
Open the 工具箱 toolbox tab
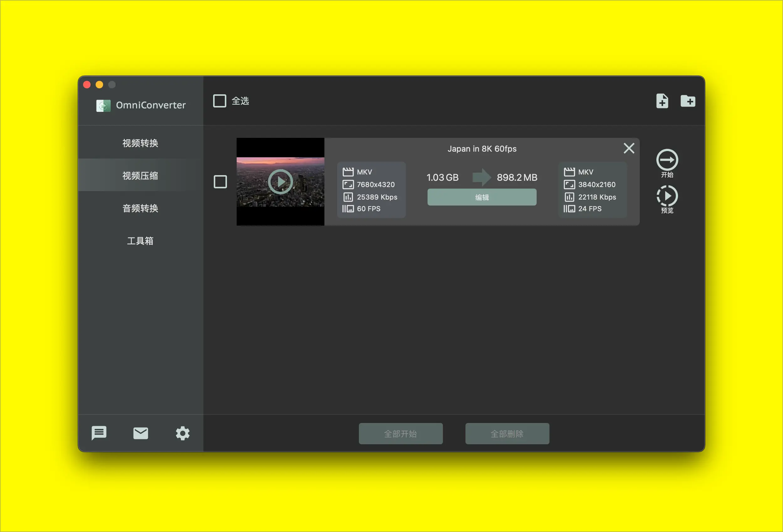(140, 241)
